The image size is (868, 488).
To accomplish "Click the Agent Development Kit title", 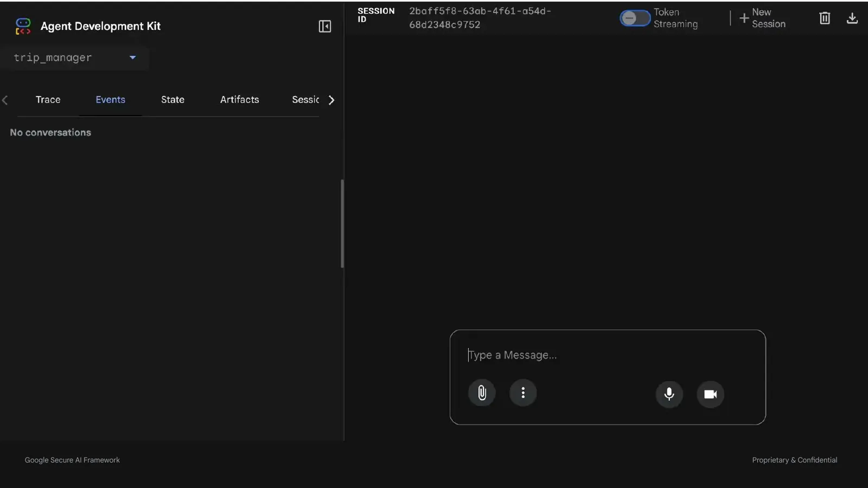I will point(100,26).
